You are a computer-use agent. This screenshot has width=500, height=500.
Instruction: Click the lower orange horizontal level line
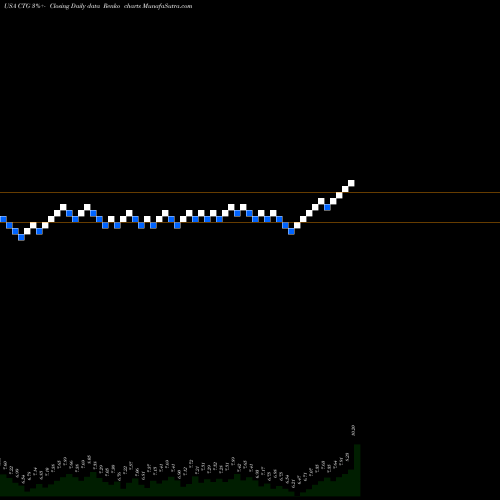pyautogui.click(x=250, y=222)
